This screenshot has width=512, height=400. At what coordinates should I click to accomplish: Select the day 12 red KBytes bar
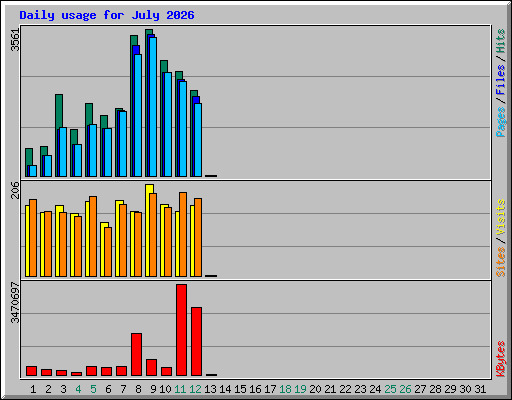196,341
